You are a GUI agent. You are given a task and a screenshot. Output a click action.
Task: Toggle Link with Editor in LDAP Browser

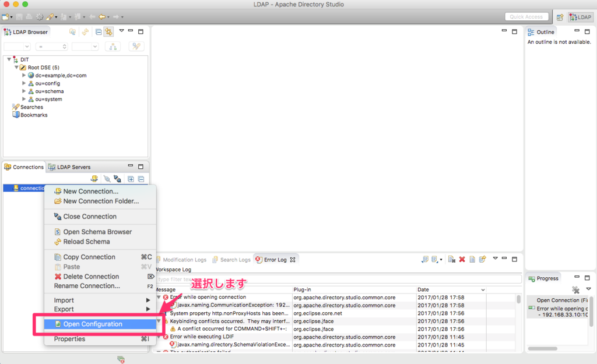coord(109,32)
